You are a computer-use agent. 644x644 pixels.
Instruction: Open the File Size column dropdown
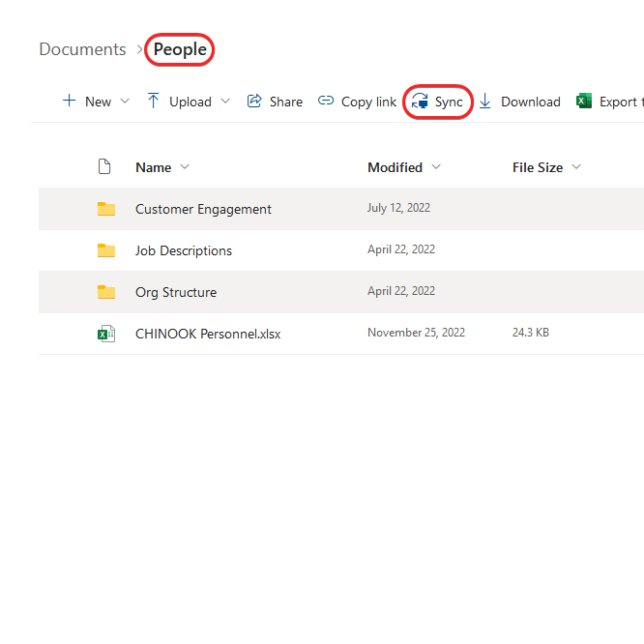[x=576, y=167]
